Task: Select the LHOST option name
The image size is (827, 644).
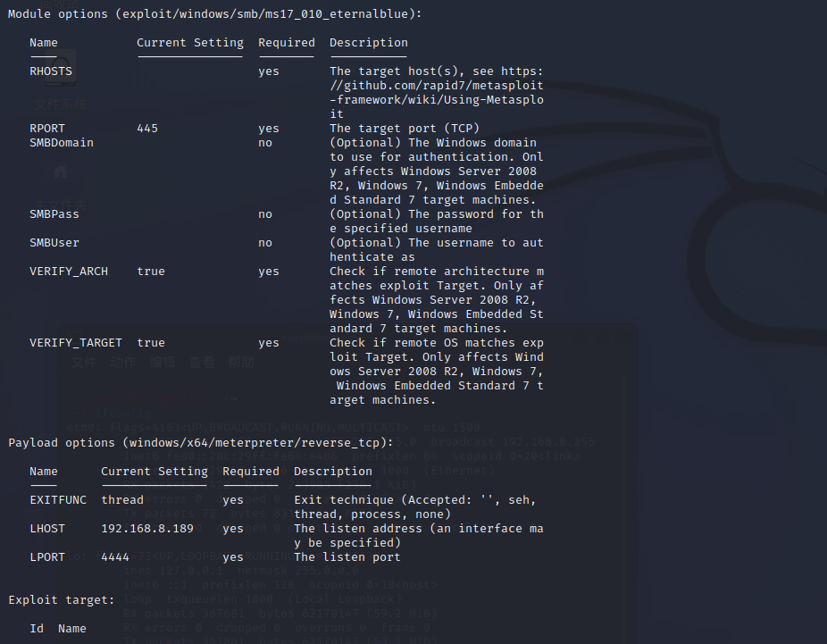Action: 47,529
